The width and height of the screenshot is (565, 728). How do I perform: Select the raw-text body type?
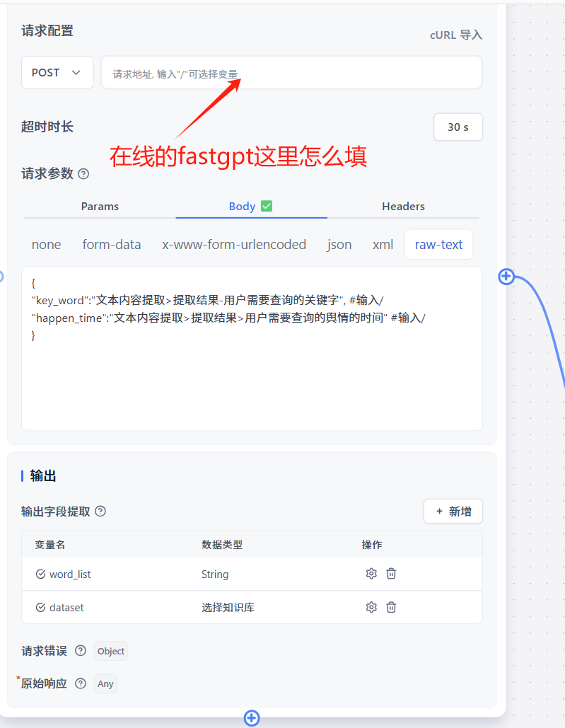tap(438, 245)
